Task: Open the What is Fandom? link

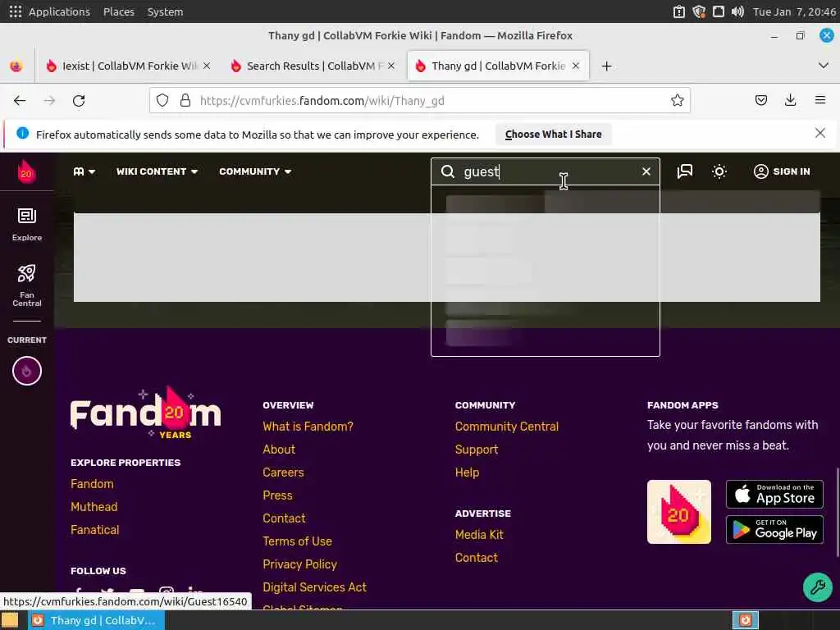Action: click(308, 427)
